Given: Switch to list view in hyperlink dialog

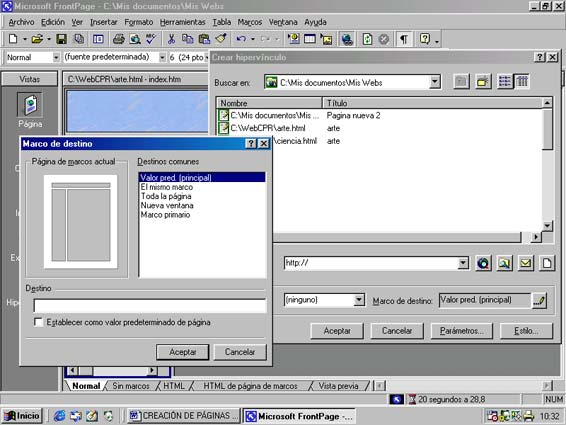Looking at the screenshot, I should tap(505, 82).
